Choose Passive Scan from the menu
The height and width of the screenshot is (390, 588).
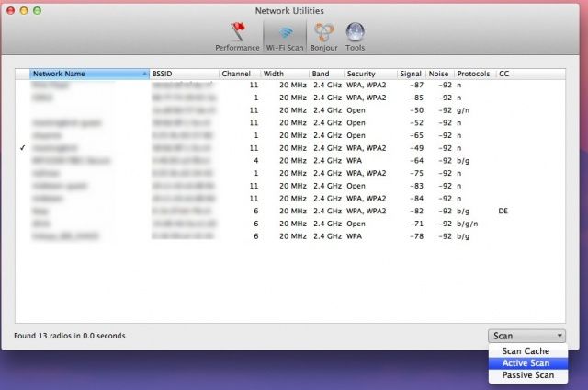point(527,375)
